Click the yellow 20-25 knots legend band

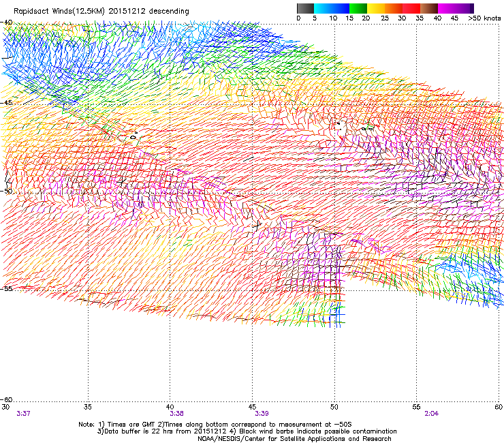coord(376,8)
